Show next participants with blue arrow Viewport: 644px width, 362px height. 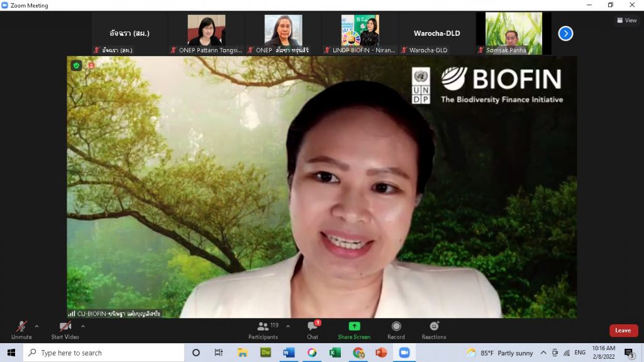(x=565, y=33)
